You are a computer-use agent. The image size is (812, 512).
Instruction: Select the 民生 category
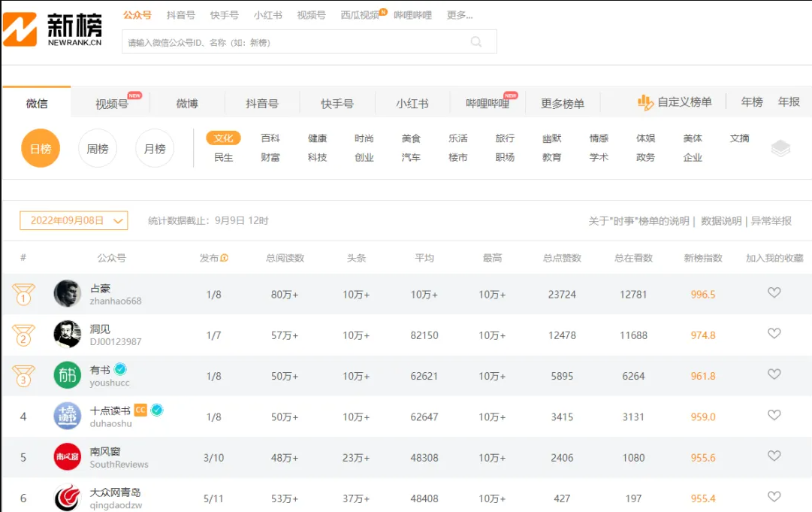(223, 157)
